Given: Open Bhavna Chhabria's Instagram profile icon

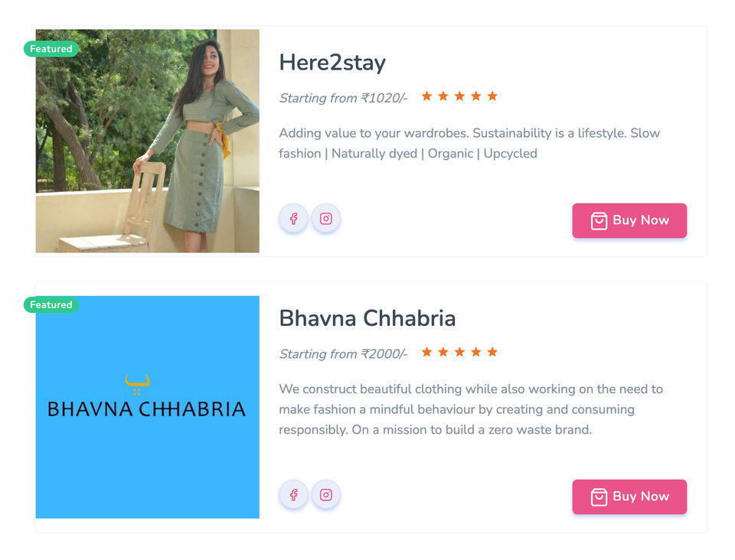Looking at the screenshot, I should [325, 495].
